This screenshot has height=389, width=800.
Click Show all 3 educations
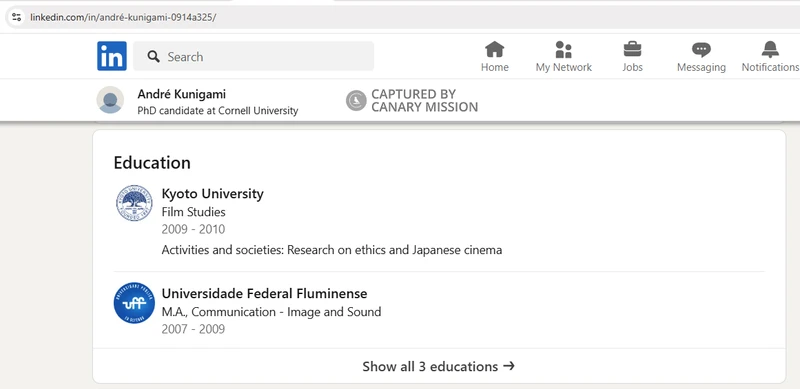pyautogui.click(x=439, y=367)
